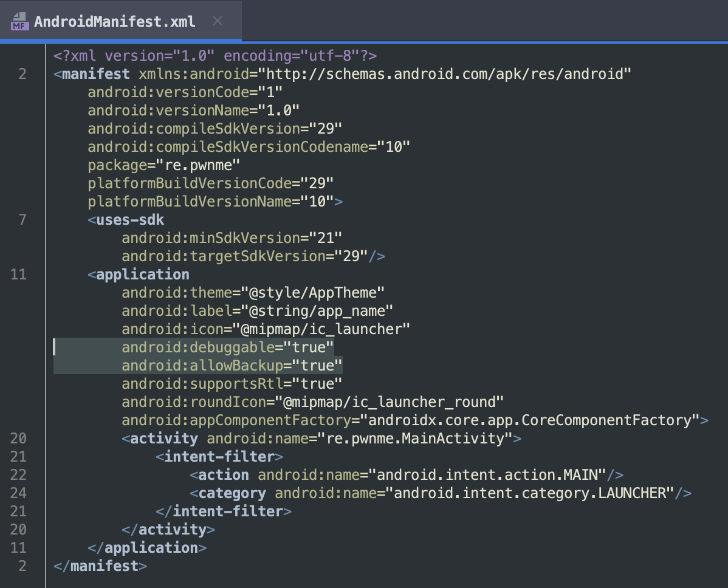
Task: Click the xml version declaration line
Action: 215,56
